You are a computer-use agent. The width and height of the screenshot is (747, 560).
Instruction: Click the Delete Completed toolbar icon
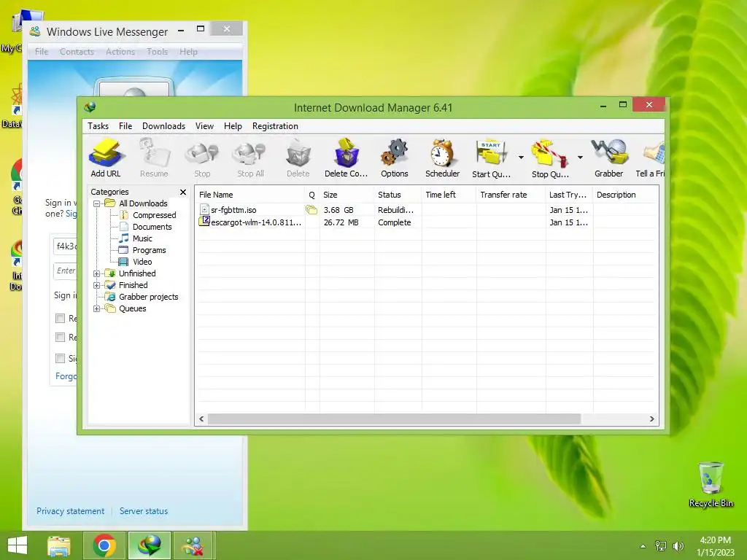[347, 157]
